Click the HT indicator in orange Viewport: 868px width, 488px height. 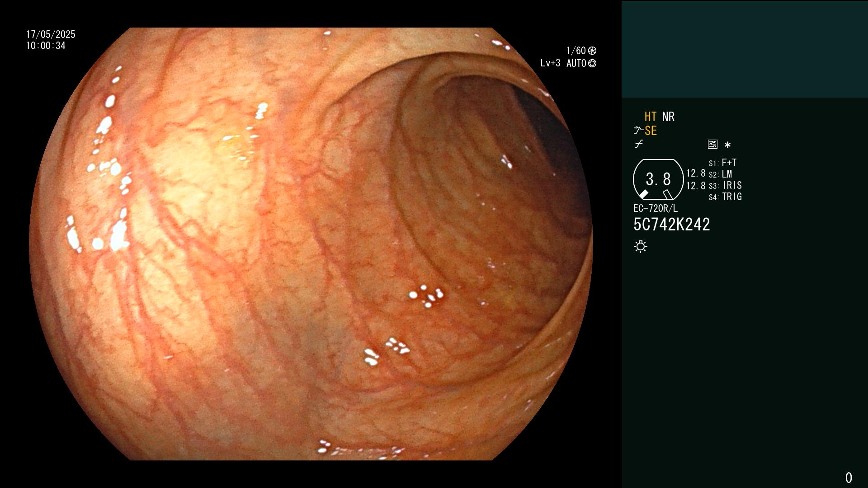[x=650, y=117]
